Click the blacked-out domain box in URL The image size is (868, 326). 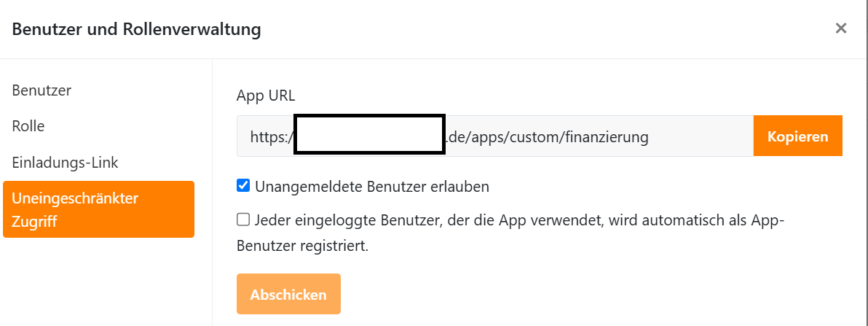(370, 134)
